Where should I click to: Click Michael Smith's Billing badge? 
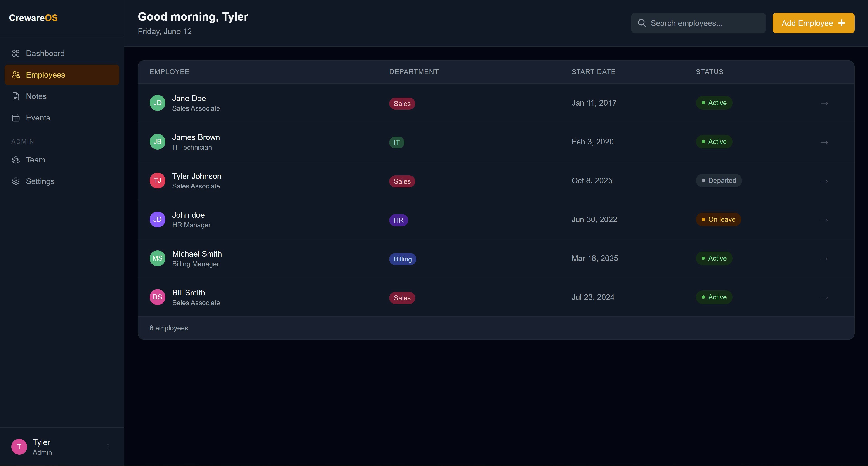(x=403, y=259)
